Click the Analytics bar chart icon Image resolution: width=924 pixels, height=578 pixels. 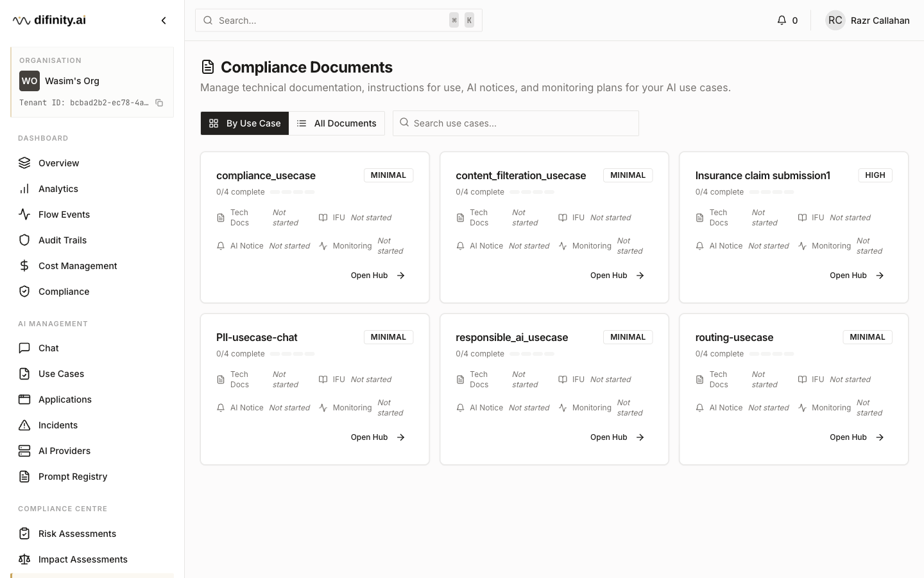24,189
